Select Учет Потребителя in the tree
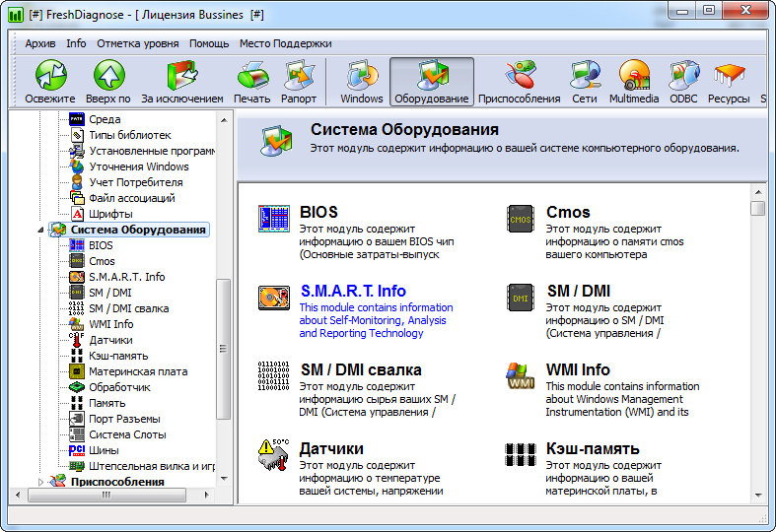Viewport: 776px width, 532px height. [x=136, y=182]
